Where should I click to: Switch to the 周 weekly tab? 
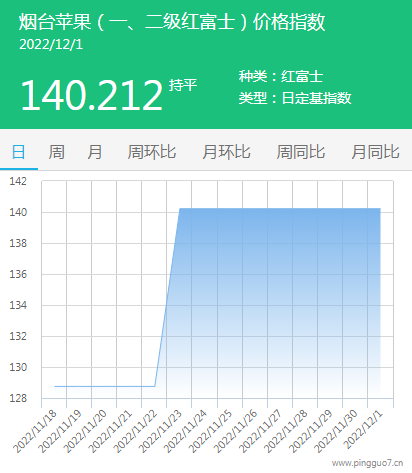click(x=57, y=152)
